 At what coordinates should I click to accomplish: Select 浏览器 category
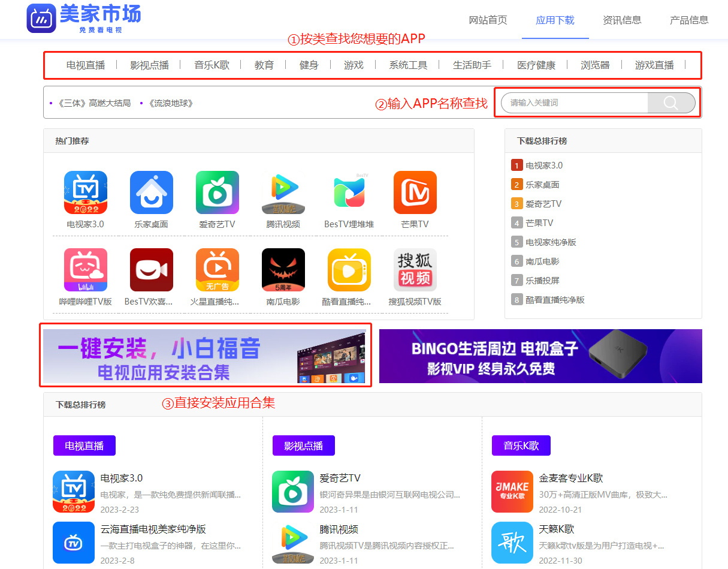[x=595, y=65]
